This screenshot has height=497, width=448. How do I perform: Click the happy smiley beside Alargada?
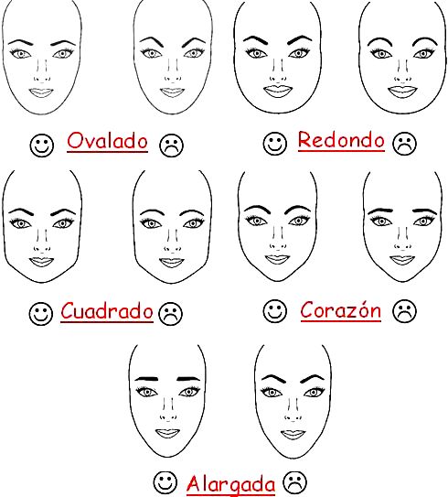point(165,482)
